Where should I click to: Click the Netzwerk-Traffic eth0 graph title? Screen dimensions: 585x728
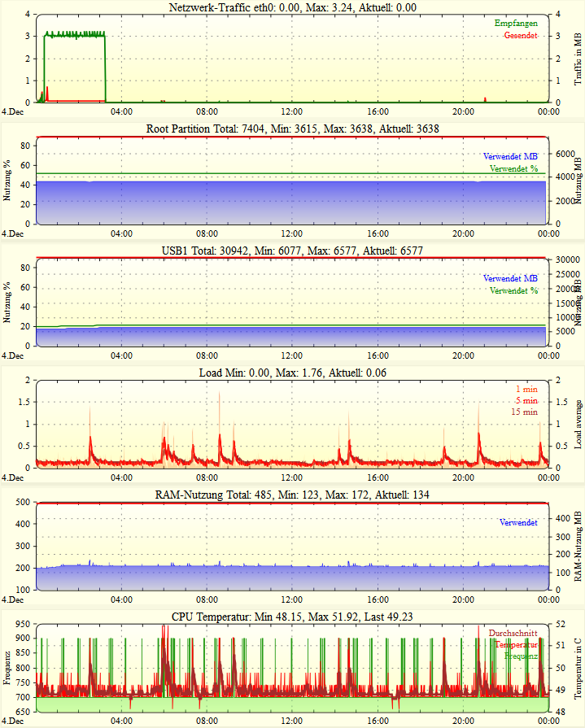(x=292, y=7)
